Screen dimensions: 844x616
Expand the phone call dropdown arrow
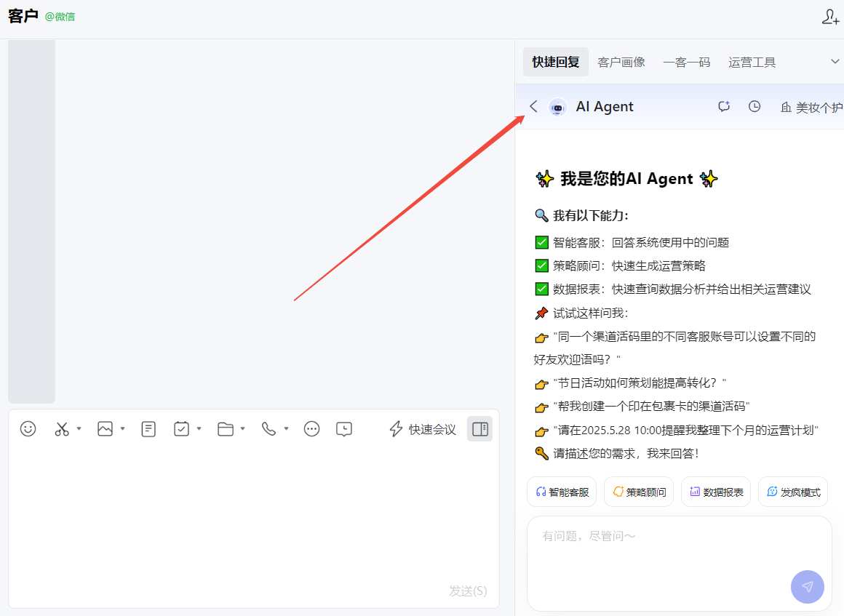coord(287,429)
